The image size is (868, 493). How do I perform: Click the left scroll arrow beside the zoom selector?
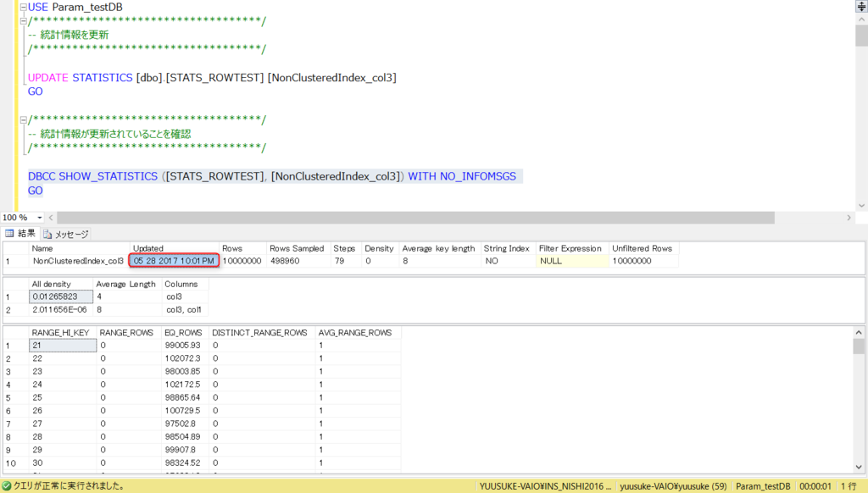pyautogui.click(x=52, y=218)
